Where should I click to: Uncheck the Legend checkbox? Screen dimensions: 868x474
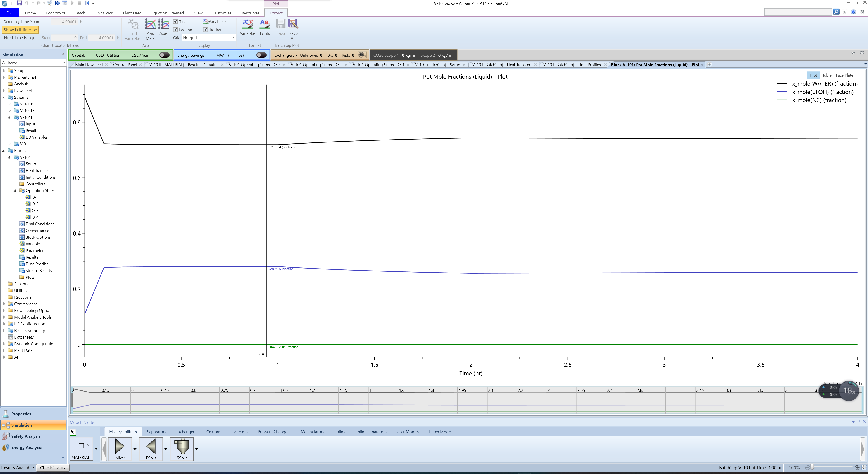coord(176,30)
